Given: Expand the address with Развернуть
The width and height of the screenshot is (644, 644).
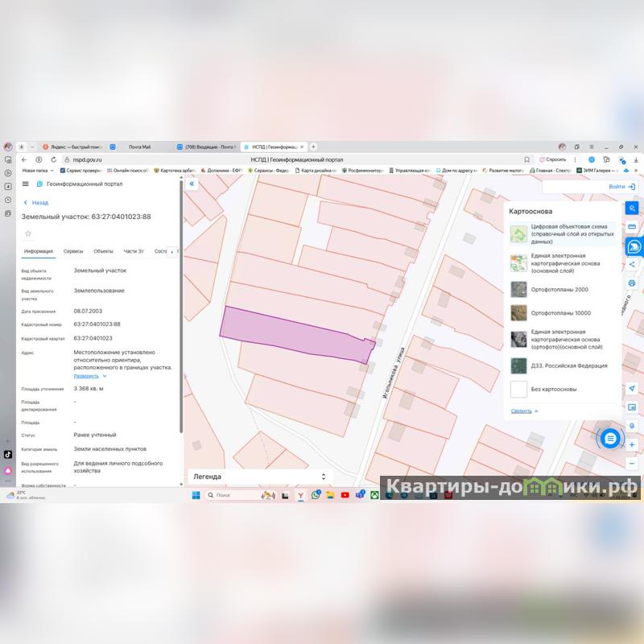Looking at the screenshot, I should [89, 376].
